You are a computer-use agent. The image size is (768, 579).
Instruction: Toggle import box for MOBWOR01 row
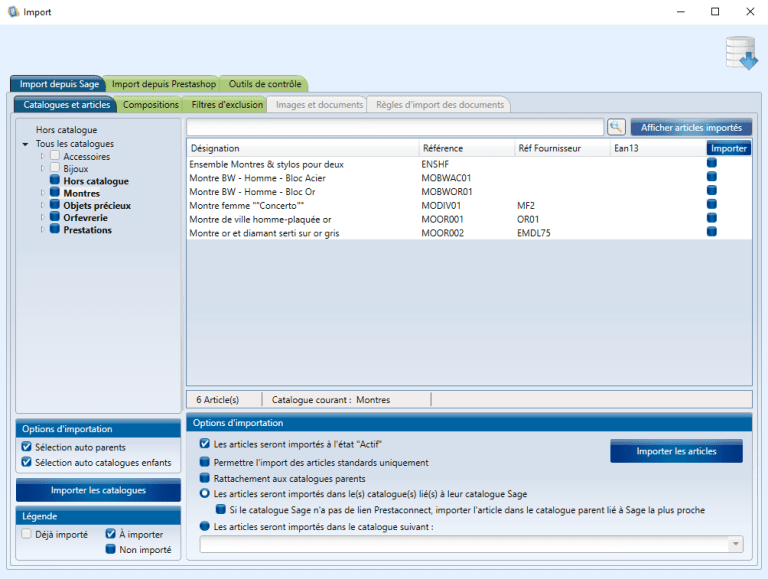(712, 190)
